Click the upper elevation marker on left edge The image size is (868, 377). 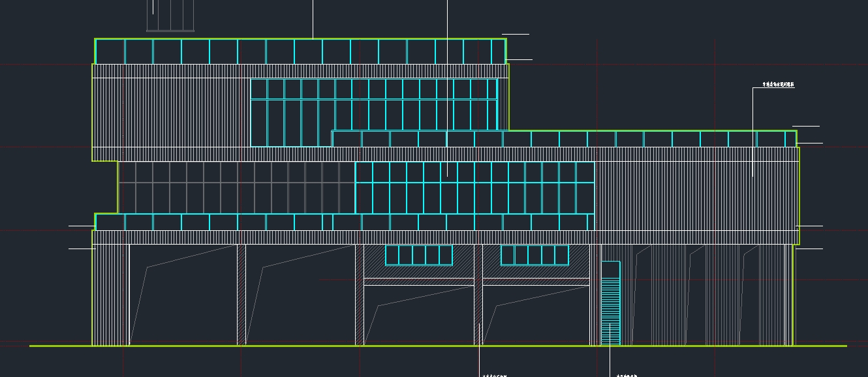[x=82, y=226]
